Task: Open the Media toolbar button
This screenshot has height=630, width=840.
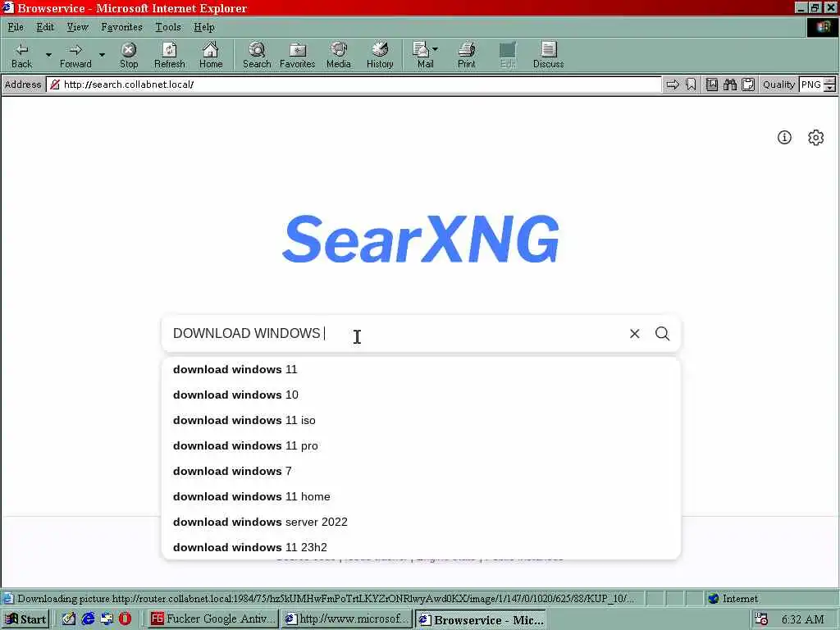Action: (x=339, y=56)
